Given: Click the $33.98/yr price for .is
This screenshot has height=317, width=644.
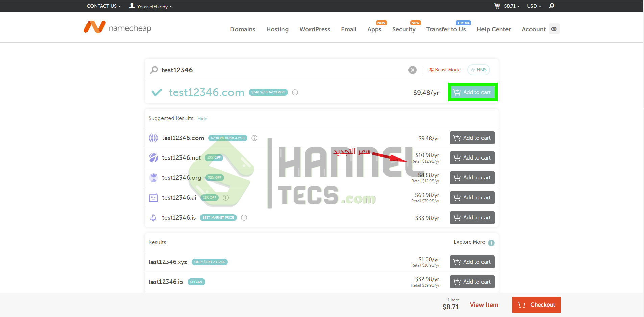Looking at the screenshot, I should (x=427, y=218).
